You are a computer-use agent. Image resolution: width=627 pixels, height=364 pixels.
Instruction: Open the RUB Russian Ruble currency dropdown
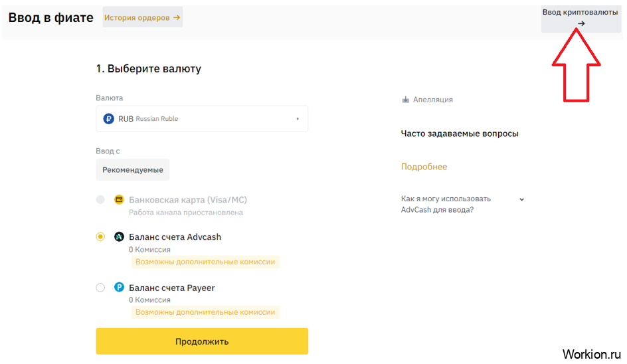click(x=201, y=119)
